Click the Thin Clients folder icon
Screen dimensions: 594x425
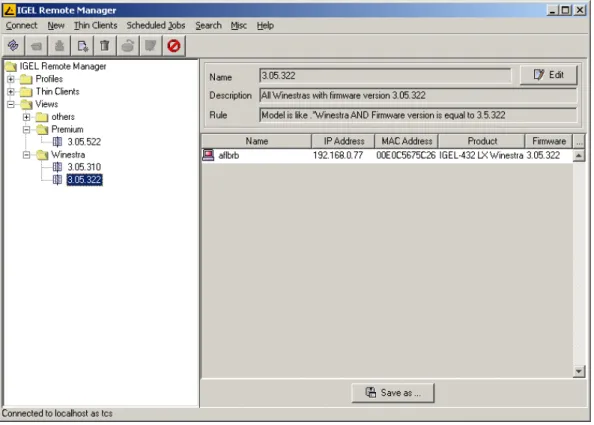[x=26, y=92]
